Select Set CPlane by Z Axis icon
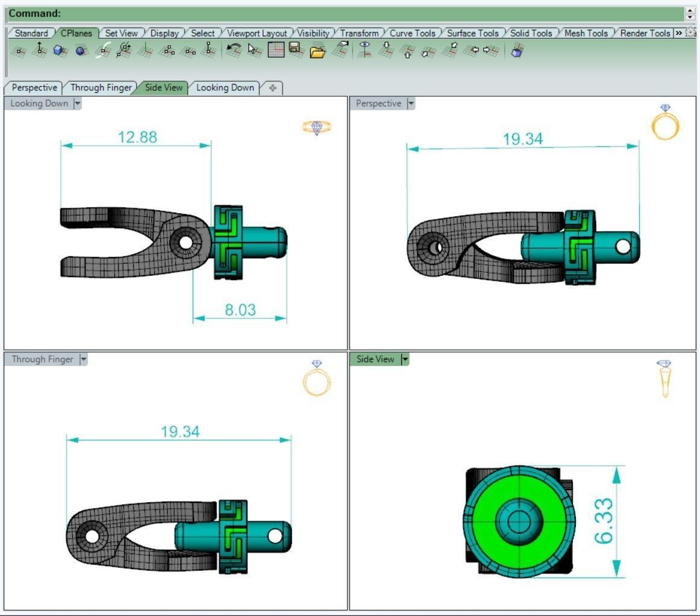 [x=208, y=50]
